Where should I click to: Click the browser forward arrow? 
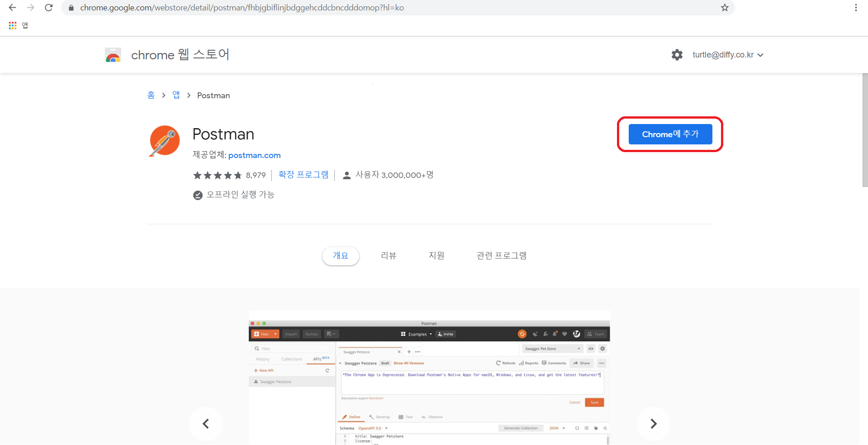click(30, 8)
